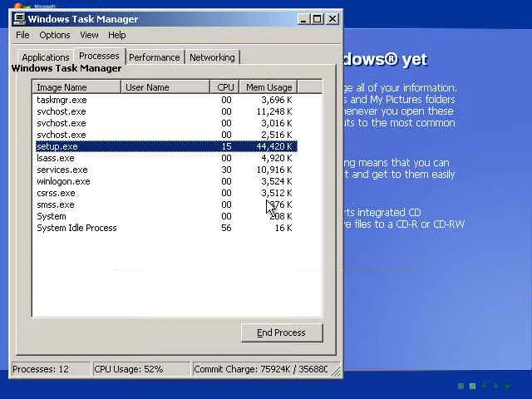Select the System Idle Process row

pos(166,228)
